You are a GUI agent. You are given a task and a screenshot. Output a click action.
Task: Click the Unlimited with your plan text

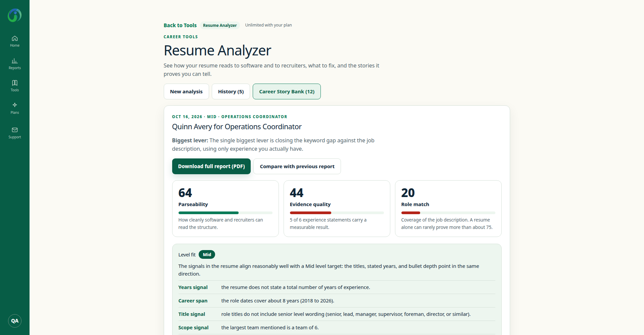(268, 25)
